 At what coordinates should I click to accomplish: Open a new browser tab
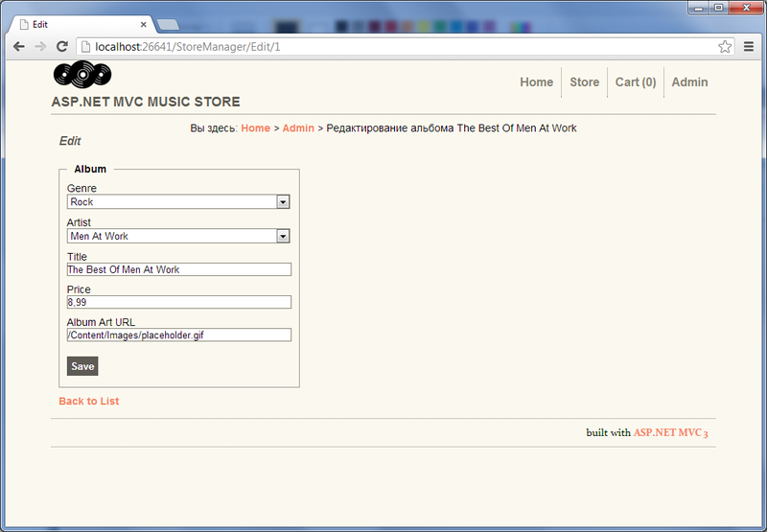[168, 25]
